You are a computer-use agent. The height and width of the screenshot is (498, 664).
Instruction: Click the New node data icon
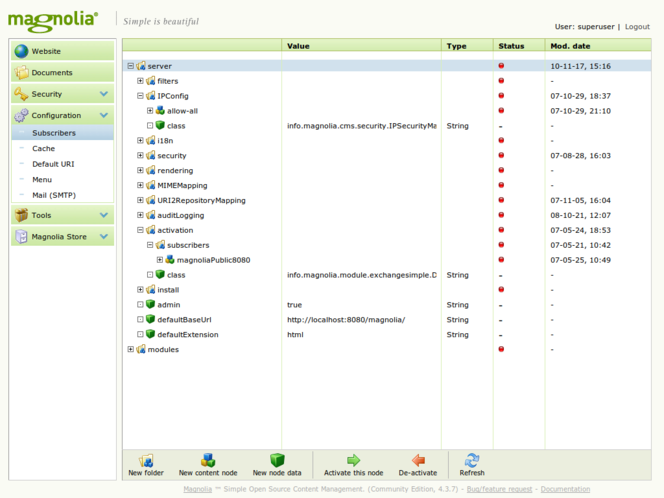[x=276, y=461]
